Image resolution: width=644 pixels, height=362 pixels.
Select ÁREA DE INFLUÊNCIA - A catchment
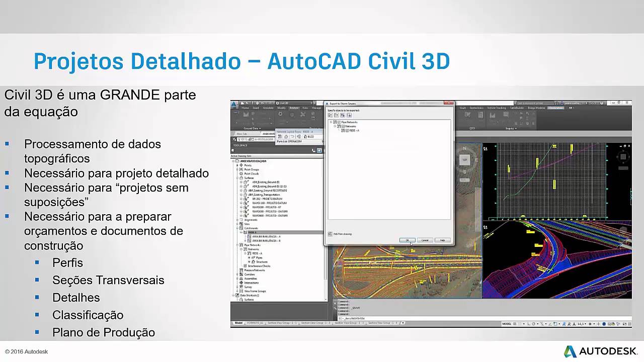(266, 236)
